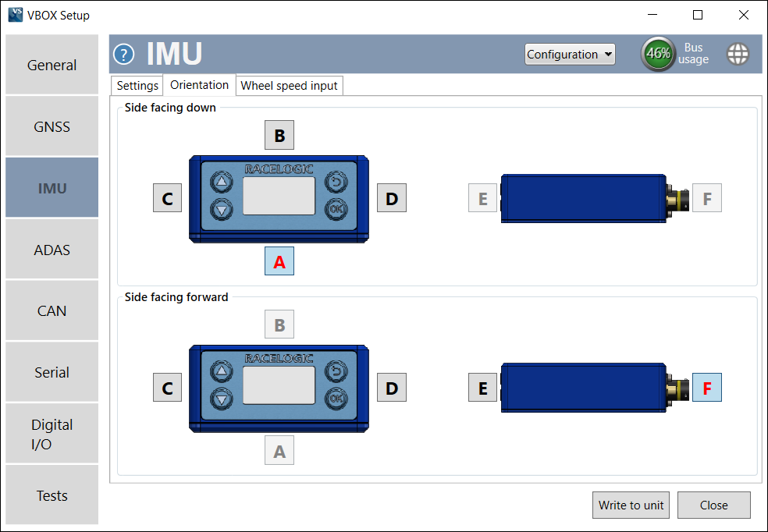Viewport: 768px width, 532px height.
Task: Go to the CAN section
Action: click(x=52, y=310)
